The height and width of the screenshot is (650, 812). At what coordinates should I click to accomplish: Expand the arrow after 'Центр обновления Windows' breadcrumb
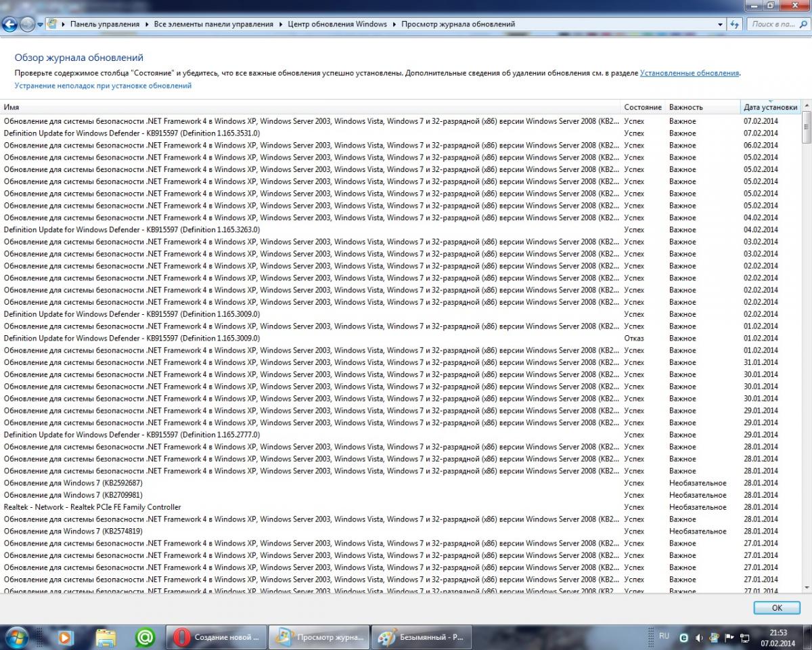point(394,24)
